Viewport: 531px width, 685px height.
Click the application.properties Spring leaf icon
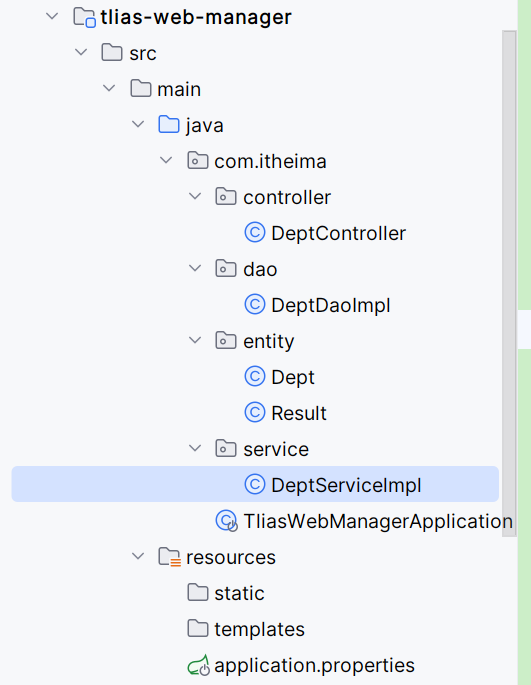coord(198,665)
